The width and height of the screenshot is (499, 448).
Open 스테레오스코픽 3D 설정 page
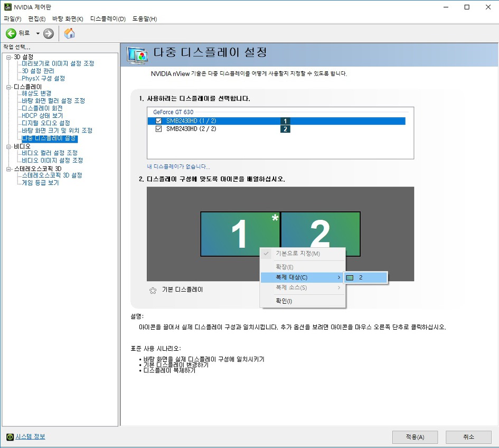[x=52, y=175]
